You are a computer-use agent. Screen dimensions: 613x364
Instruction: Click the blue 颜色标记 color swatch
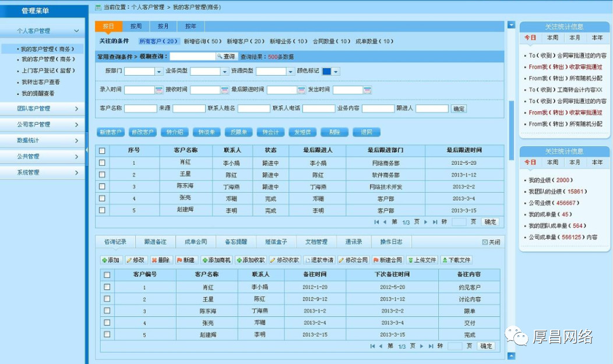(x=326, y=71)
